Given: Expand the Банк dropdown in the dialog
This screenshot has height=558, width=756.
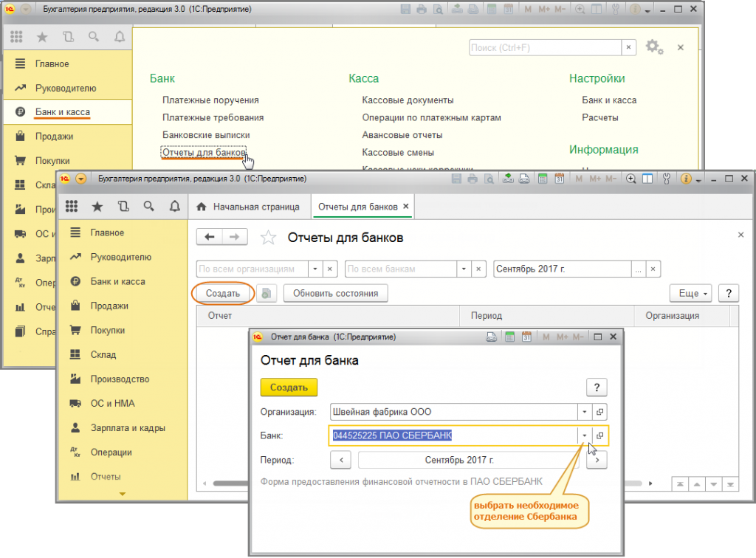Looking at the screenshot, I should coord(585,435).
